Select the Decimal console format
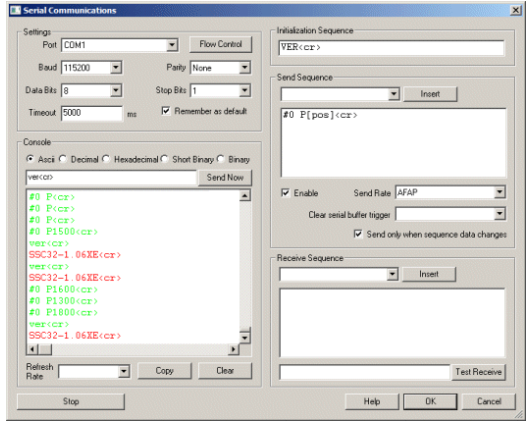This screenshot has width=529, height=421. [63, 159]
